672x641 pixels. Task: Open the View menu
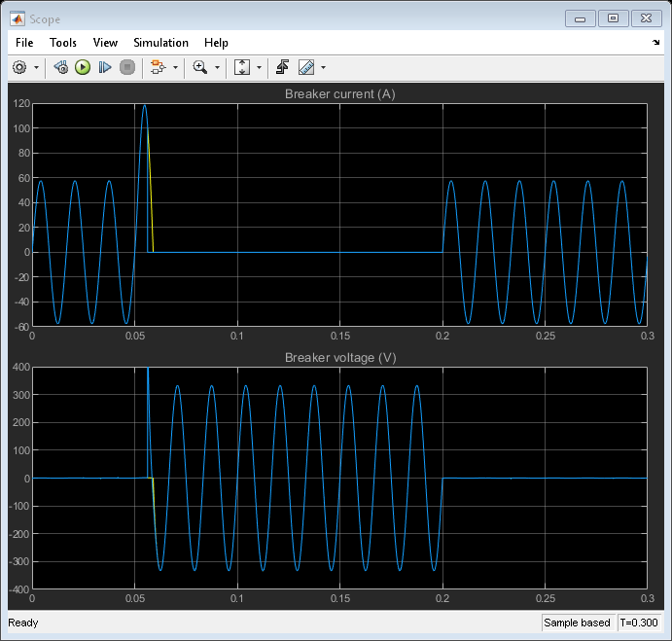click(105, 43)
